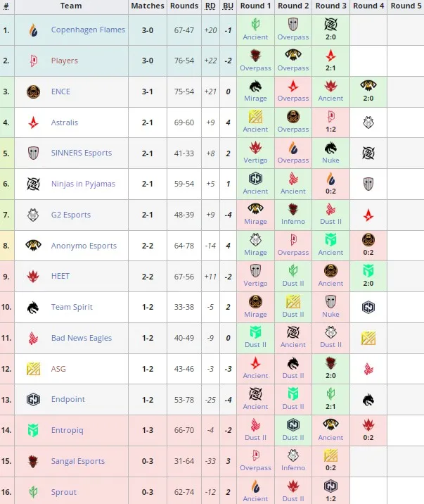Viewport: 424px width, 504px height.
Task: Click the Players team logo in row 2
Action: click(x=33, y=61)
